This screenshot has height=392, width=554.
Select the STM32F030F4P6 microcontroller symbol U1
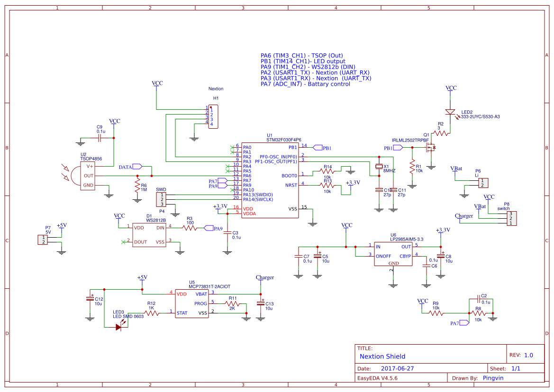[x=269, y=180]
